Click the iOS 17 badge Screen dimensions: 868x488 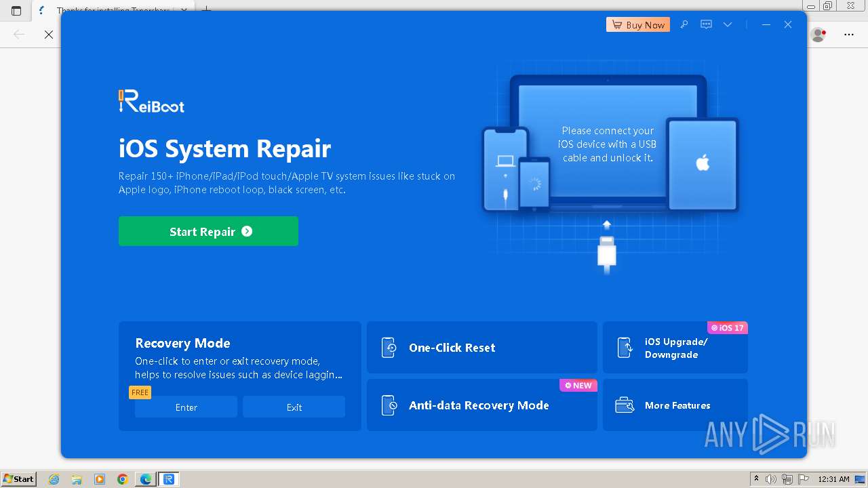[x=728, y=327]
